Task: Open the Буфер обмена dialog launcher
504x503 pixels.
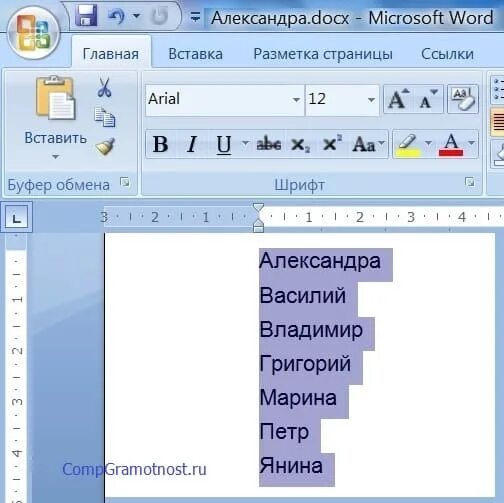Action: 125,182
